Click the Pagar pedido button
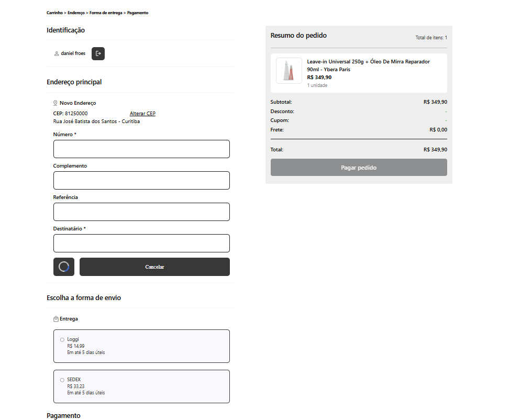This screenshot has height=420, width=510. [359, 168]
